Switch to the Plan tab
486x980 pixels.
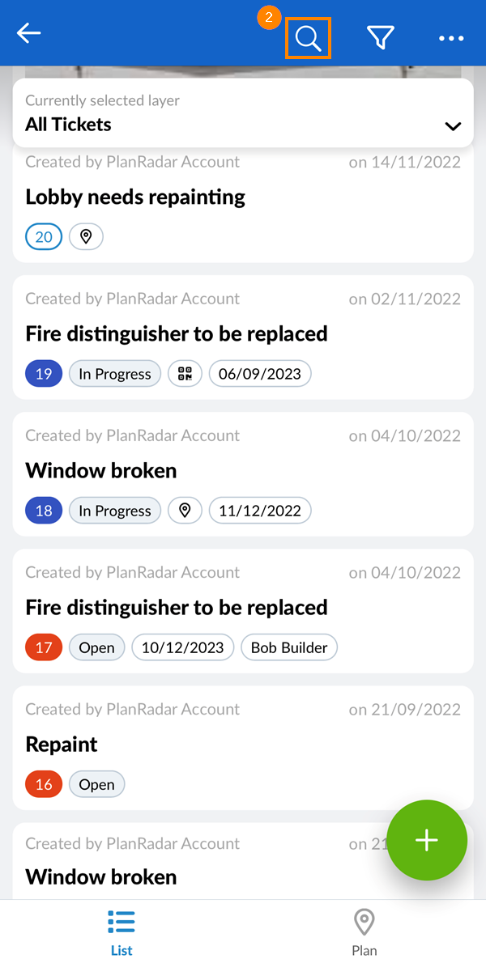click(364, 932)
